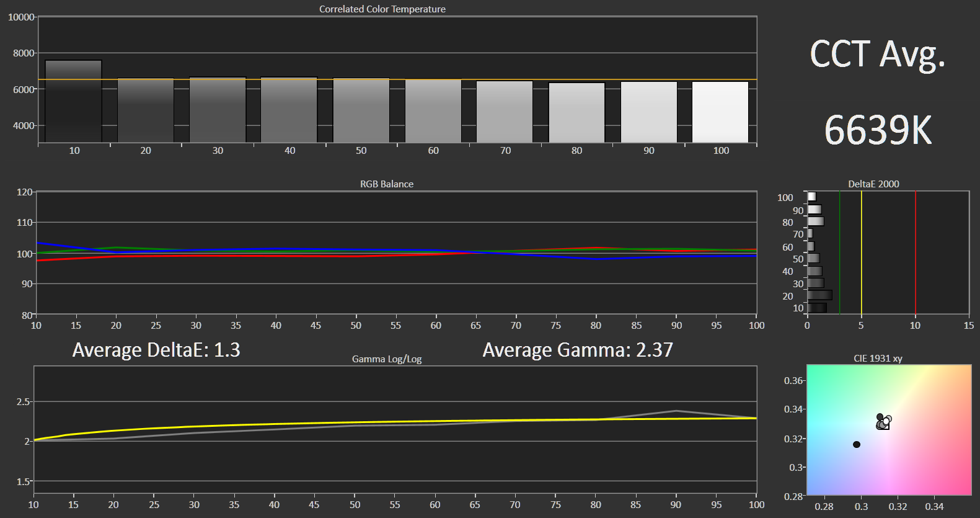Click the "4000" axis label on CCT chart
This screenshot has width=980, height=518.
pyautogui.click(x=24, y=125)
